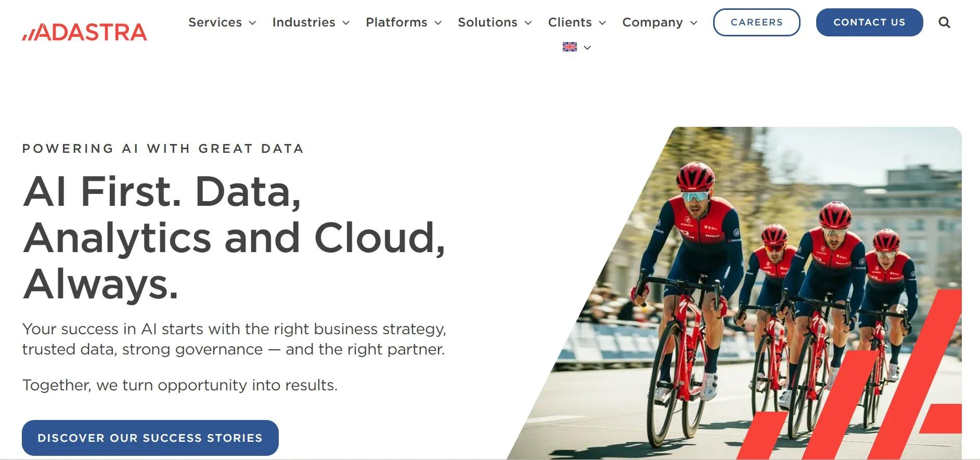Click the UK flag language icon
Viewport: 980px width, 460px height.
pos(570,47)
